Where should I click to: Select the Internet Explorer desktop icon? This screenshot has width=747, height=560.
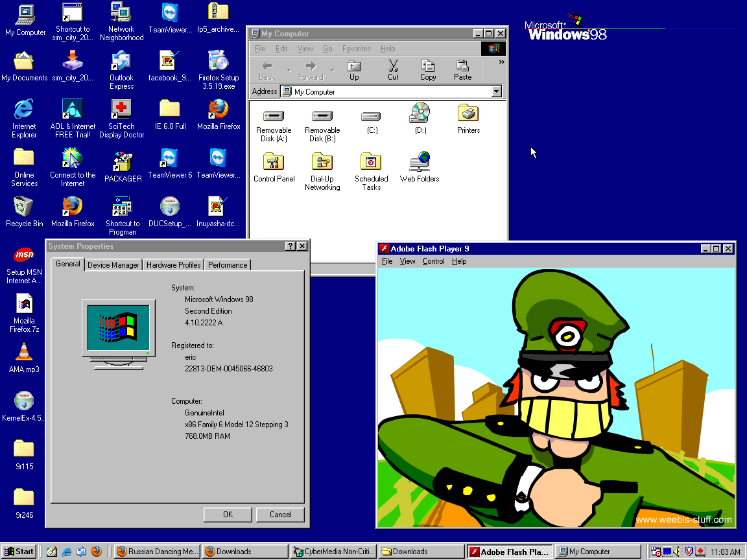[x=24, y=119]
